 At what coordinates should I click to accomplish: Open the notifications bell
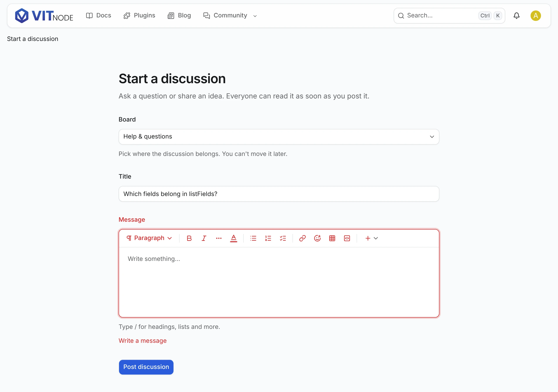[x=516, y=15]
